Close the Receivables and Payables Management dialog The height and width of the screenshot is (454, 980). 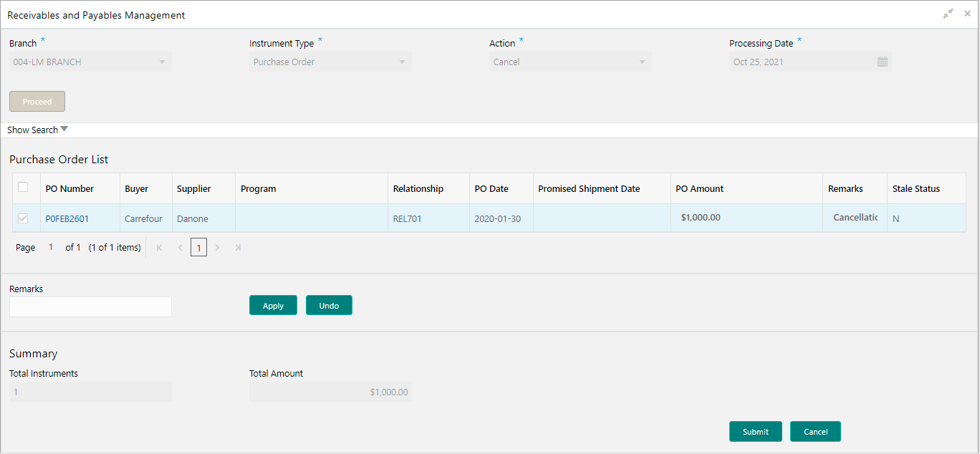pyautogui.click(x=967, y=14)
